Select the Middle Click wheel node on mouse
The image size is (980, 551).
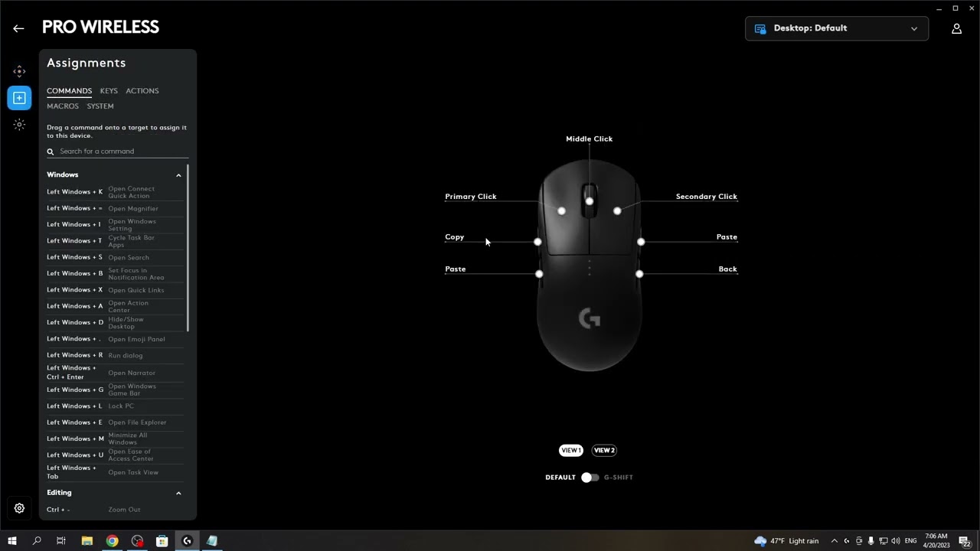590,201
